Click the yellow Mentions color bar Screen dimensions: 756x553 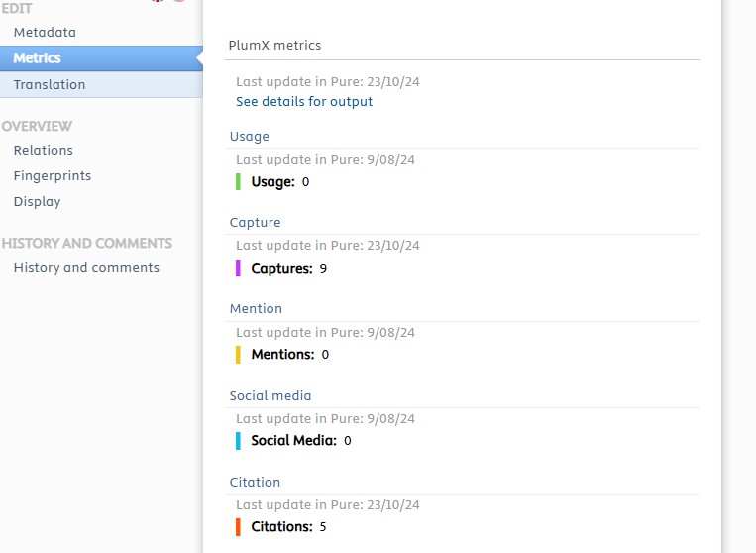[x=238, y=355]
